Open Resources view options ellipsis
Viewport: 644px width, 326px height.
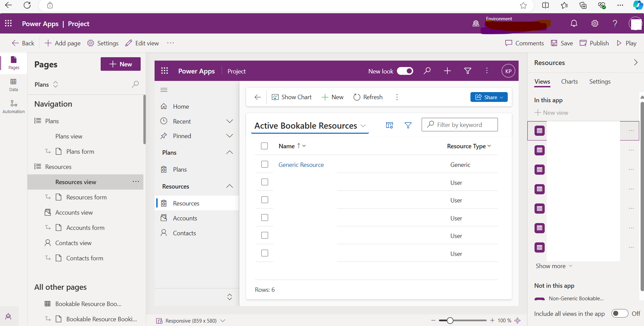coord(136,182)
